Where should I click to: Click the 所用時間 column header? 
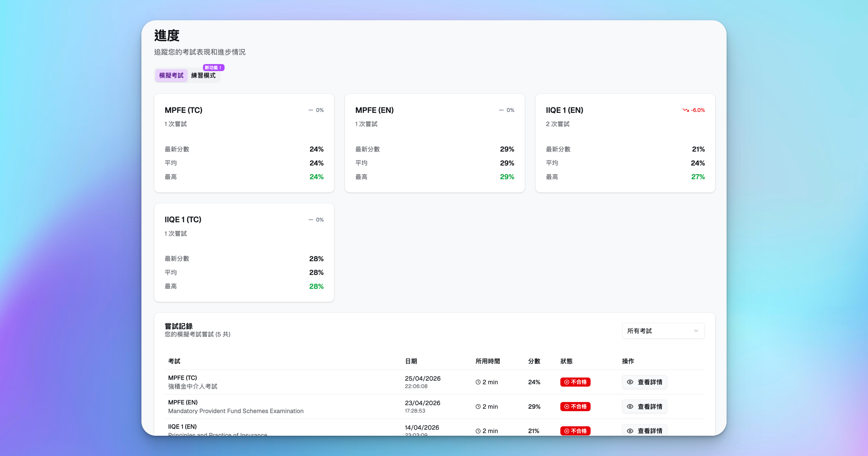488,361
